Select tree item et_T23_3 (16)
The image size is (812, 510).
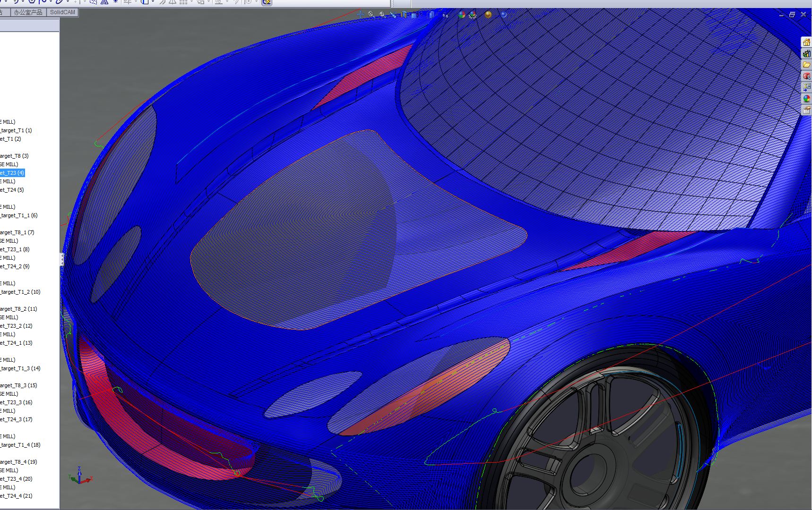tap(16, 402)
